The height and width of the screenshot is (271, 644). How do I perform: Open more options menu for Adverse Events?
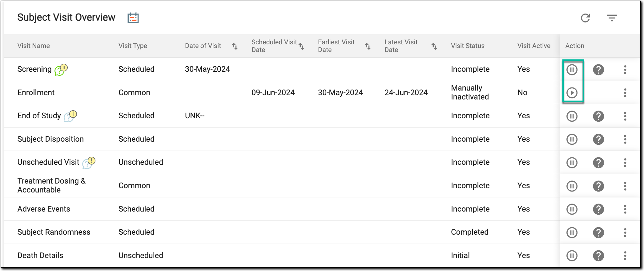pos(625,209)
